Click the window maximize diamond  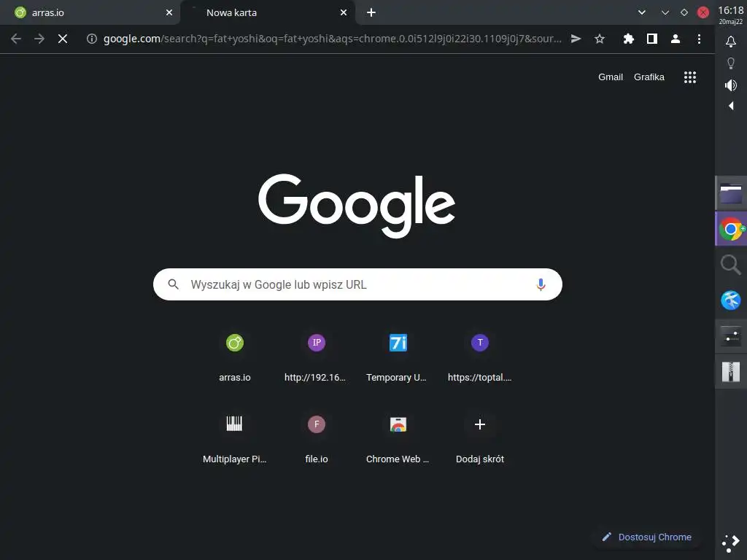(x=684, y=13)
